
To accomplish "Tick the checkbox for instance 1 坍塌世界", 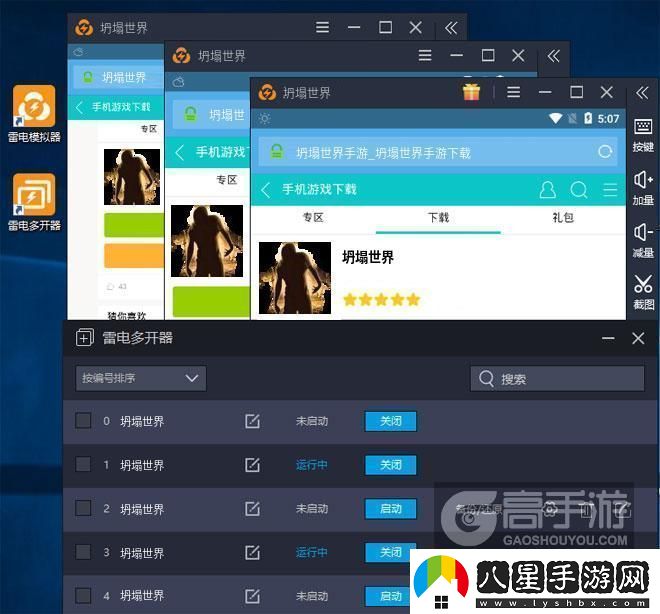I will 83,464.
